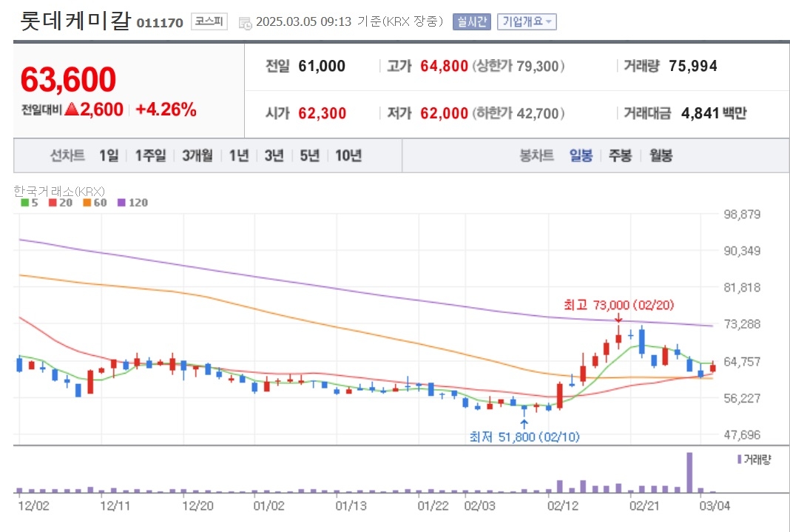Viewport: 790px width, 532px height.
Task: Click the calendar clock icon beside the date
Action: tap(245, 23)
